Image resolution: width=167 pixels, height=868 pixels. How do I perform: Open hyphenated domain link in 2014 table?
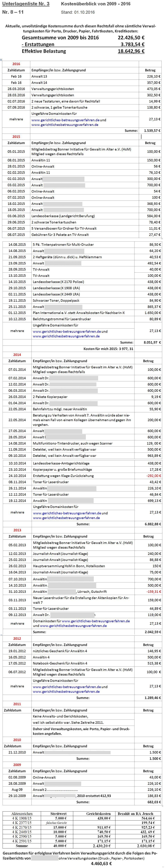[67, 513]
